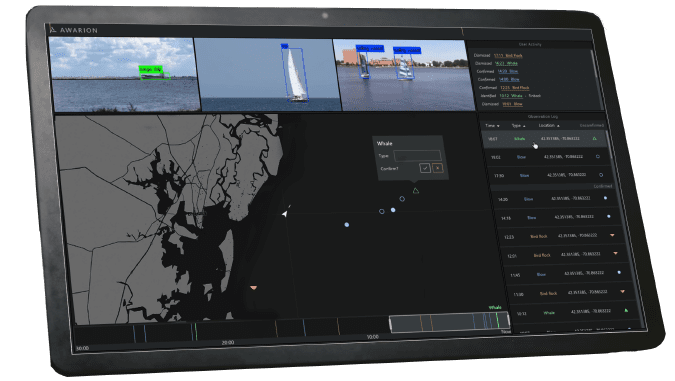This screenshot has height=381, width=675.
Task: Select the 12:01 Bird flock type label
Action: 542,255
